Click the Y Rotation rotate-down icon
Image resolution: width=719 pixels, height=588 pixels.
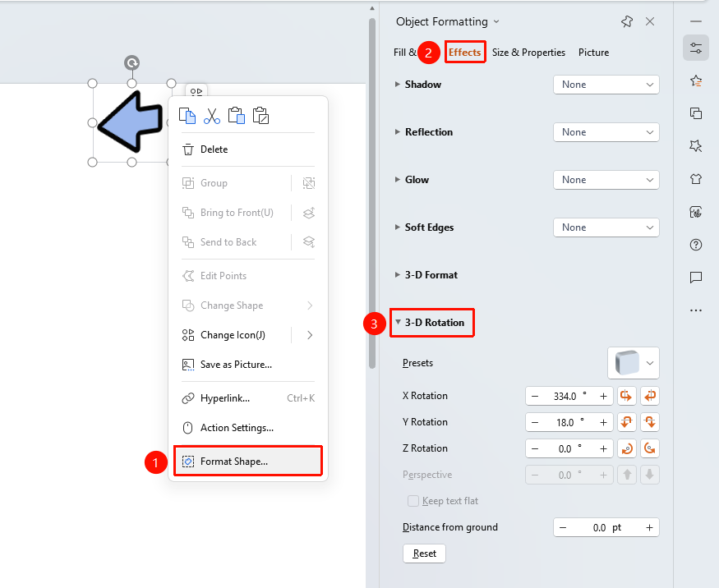[x=650, y=422]
